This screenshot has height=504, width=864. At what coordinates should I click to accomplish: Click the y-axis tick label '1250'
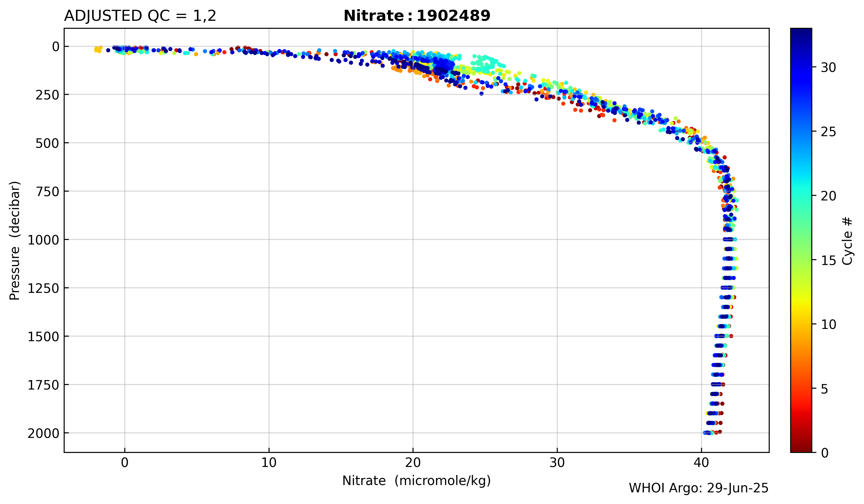point(43,289)
